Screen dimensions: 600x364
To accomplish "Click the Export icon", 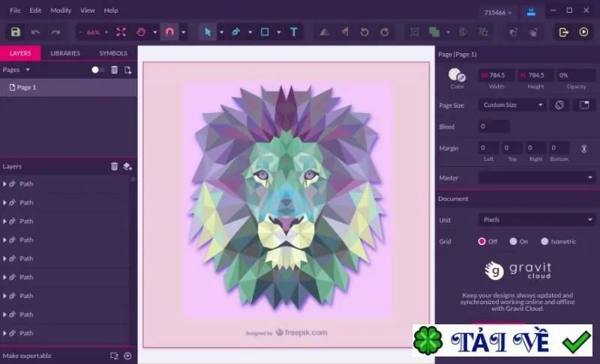I will (564, 32).
